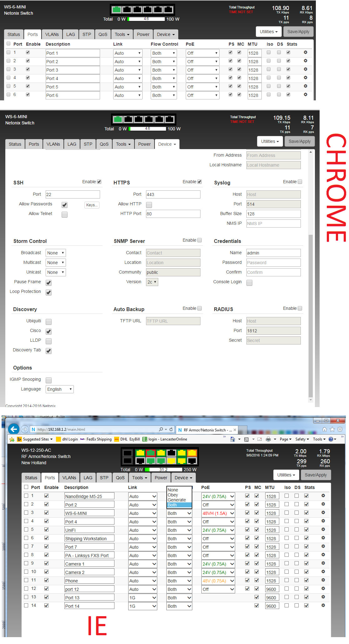The height and width of the screenshot is (644, 349).
Task: Open the Safety menu in IE
Action: tap(302, 439)
